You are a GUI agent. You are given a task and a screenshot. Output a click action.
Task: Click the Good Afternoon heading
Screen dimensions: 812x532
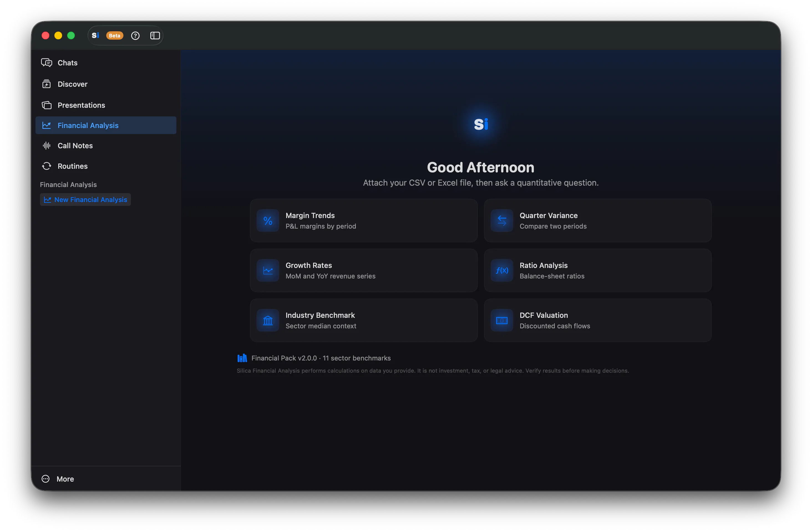click(481, 167)
